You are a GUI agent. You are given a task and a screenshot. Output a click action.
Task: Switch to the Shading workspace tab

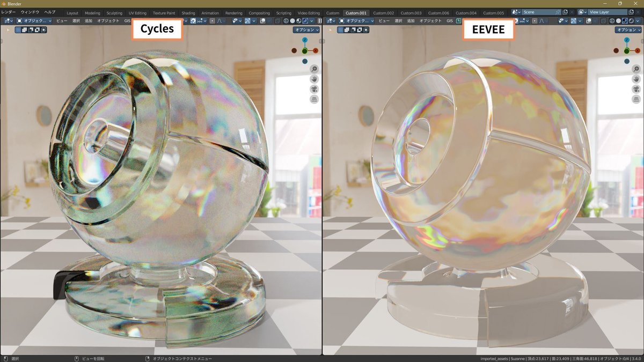pyautogui.click(x=188, y=13)
